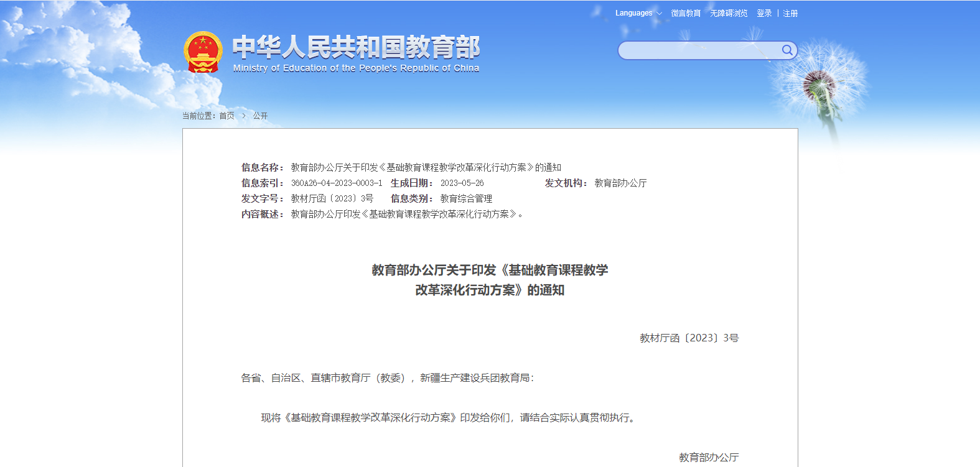Viewport: 980px width, 467px height.
Task: Click the 中华人民共和国教育部 site title
Action: (356, 47)
